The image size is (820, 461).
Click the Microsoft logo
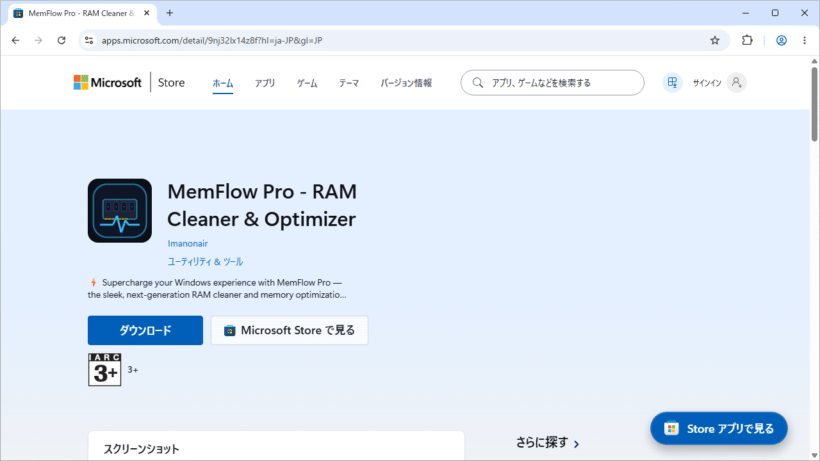click(x=108, y=83)
